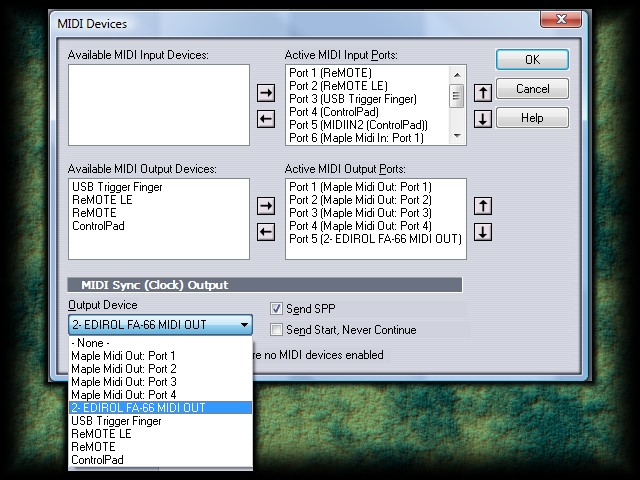Select Port 2 (Maple Midi Out: Port 2) output
Viewport: 640px width, 480px height.
click(x=376, y=200)
